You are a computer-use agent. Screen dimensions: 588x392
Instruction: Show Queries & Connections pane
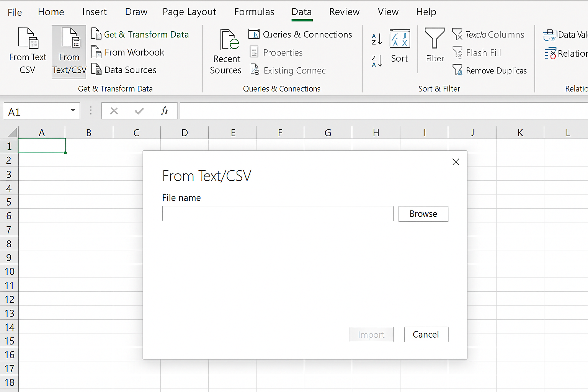300,34
